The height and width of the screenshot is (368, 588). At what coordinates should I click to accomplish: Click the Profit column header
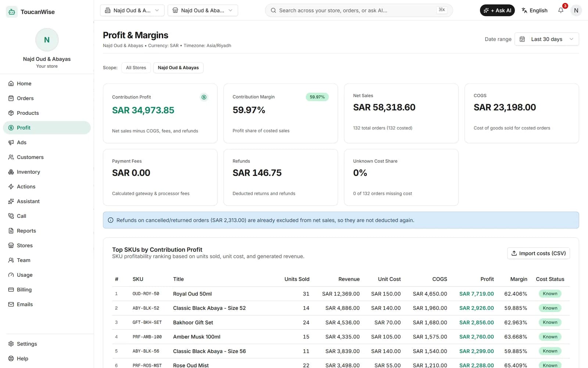487,279
